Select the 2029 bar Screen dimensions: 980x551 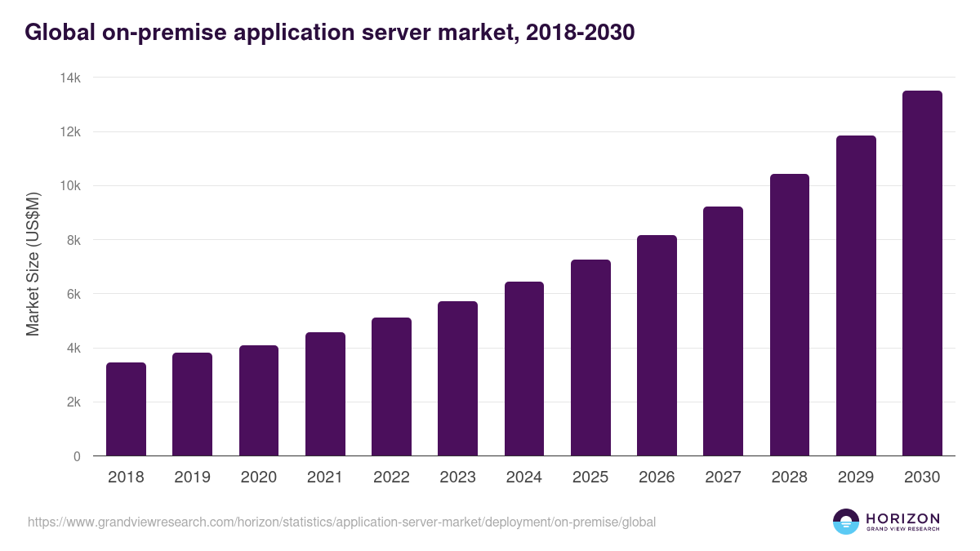(856, 295)
